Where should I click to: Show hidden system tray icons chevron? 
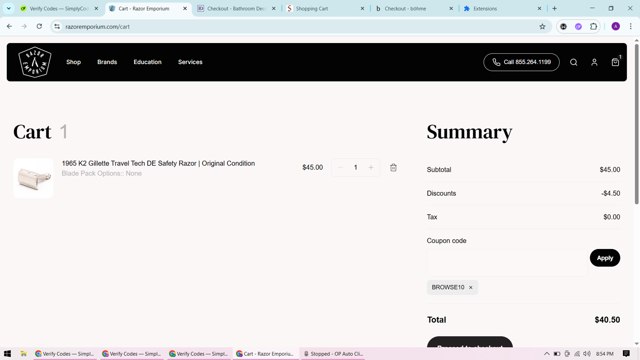[x=547, y=353]
